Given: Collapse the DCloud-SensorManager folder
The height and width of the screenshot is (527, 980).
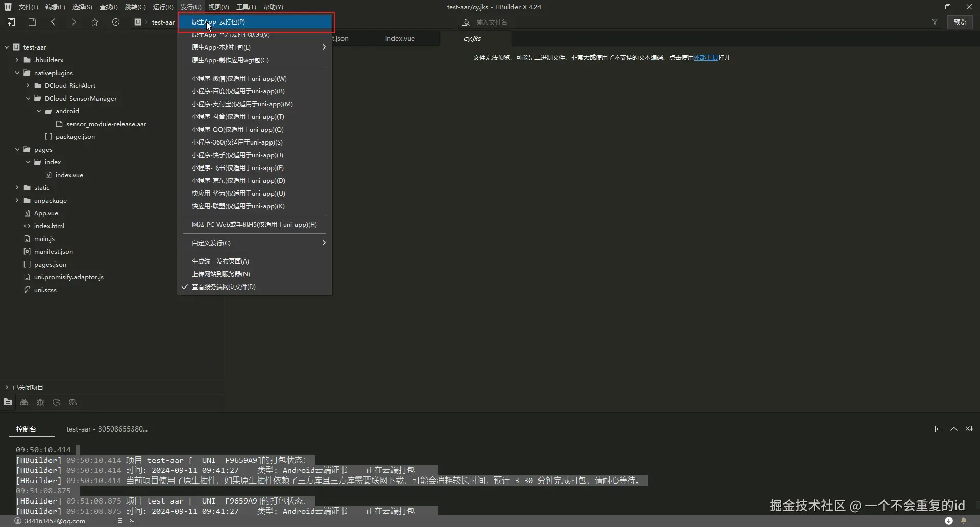Looking at the screenshot, I should pos(28,98).
